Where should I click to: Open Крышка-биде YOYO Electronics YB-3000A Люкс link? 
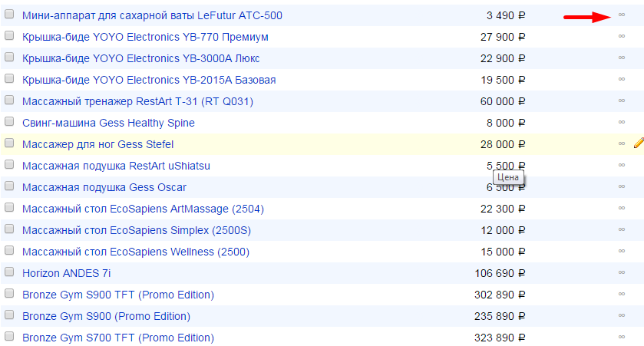point(141,58)
